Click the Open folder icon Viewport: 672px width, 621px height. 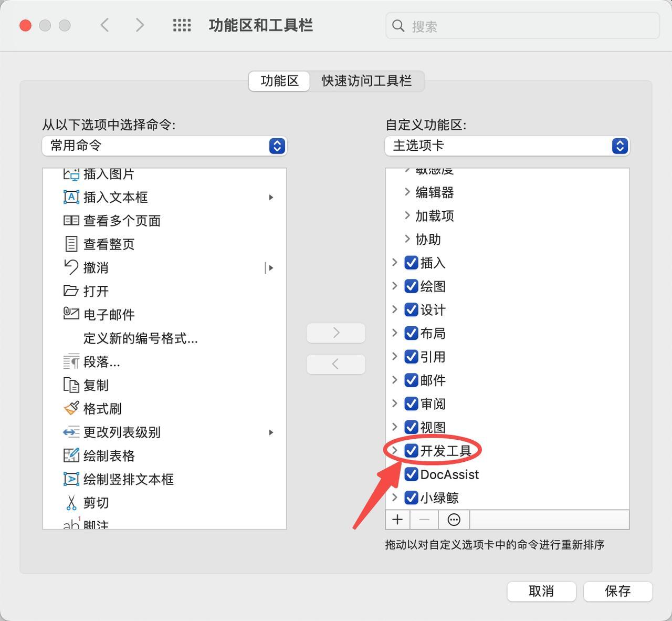[x=71, y=291]
